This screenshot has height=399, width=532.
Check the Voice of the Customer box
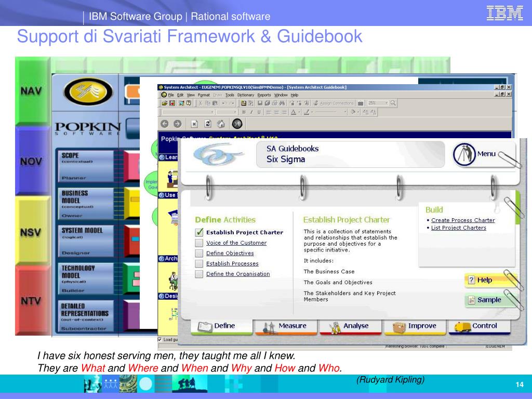(199, 243)
